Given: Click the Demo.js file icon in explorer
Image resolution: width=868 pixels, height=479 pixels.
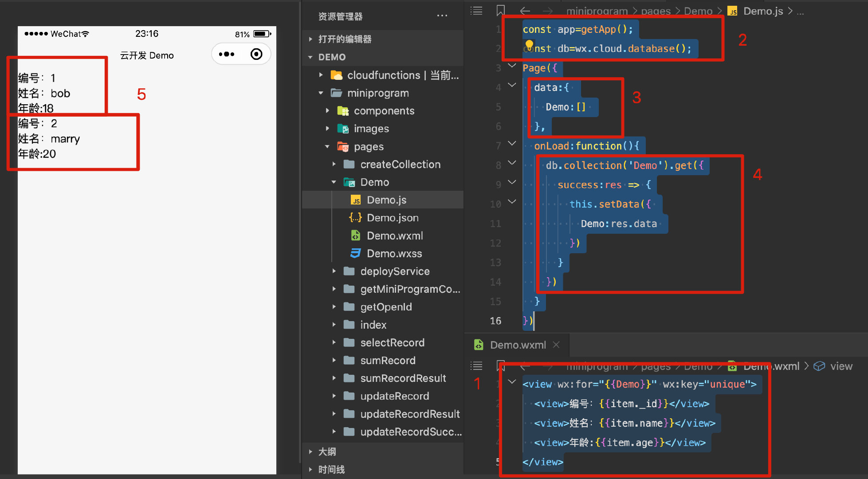Looking at the screenshot, I should [x=356, y=200].
